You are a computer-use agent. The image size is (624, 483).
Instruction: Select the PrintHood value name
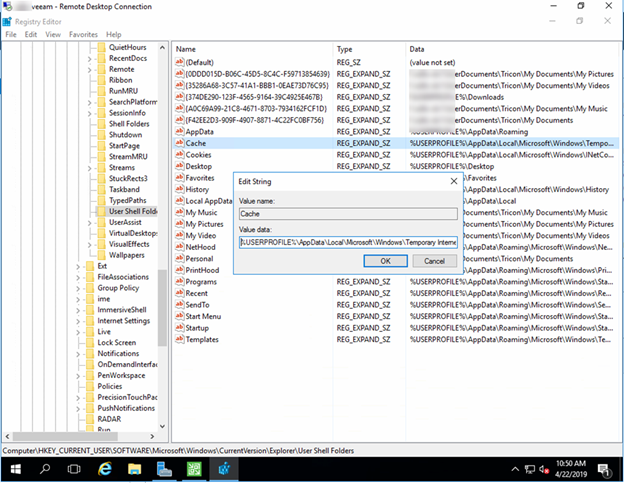[202, 270]
